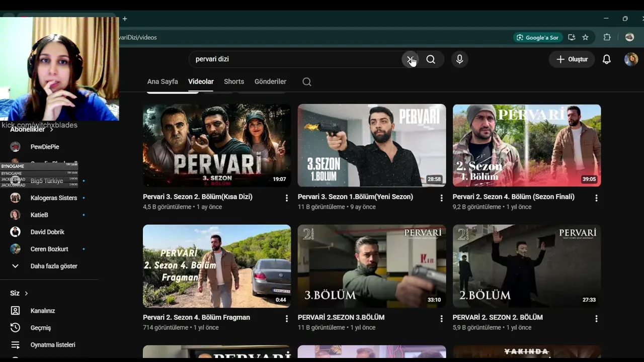Click the Google'a Sor button
Image resolution: width=644 pixels, height=362 pixels.
coord(537,38)
